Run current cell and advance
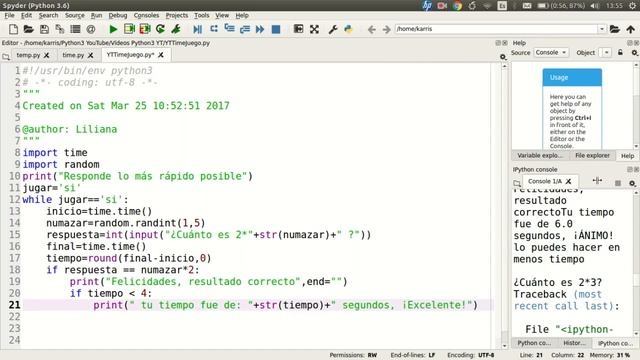Viewport: 640px width, 360px height. (145, 29)
